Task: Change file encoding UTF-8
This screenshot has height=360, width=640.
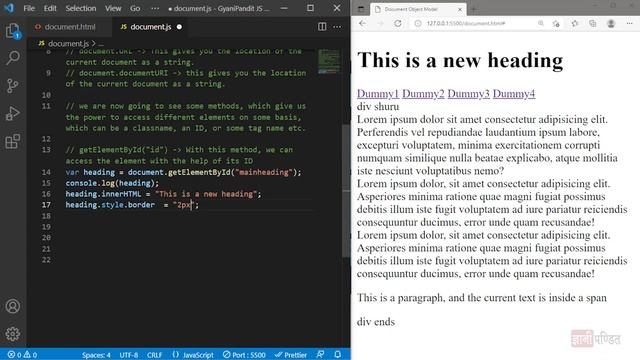Action: point(129,355)
